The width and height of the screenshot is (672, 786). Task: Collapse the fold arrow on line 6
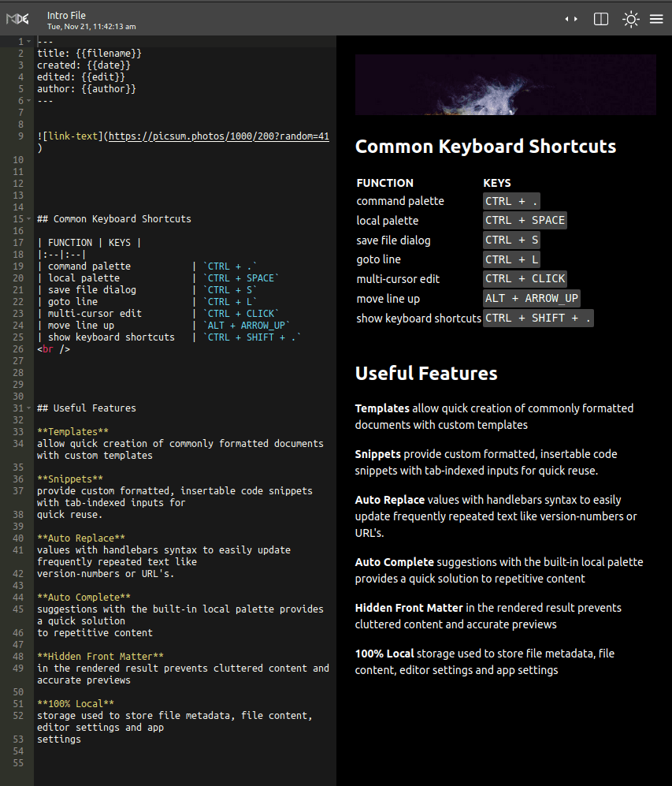click(29, 101)
